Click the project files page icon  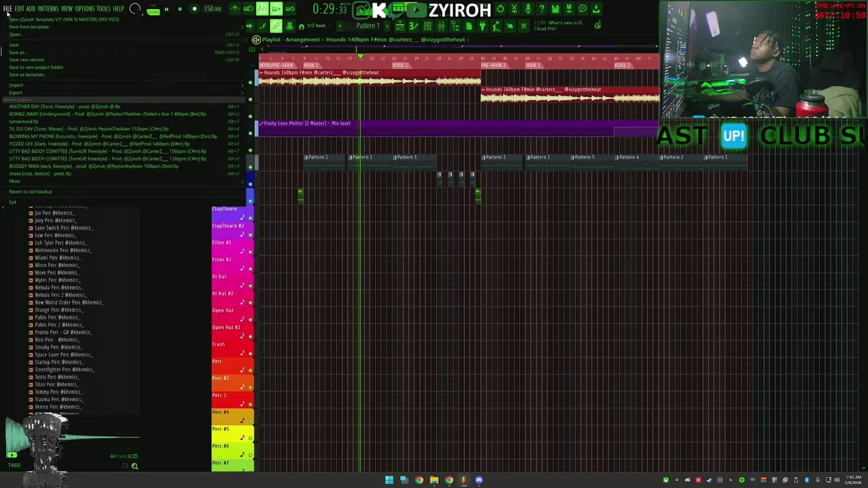coord(468,26)
